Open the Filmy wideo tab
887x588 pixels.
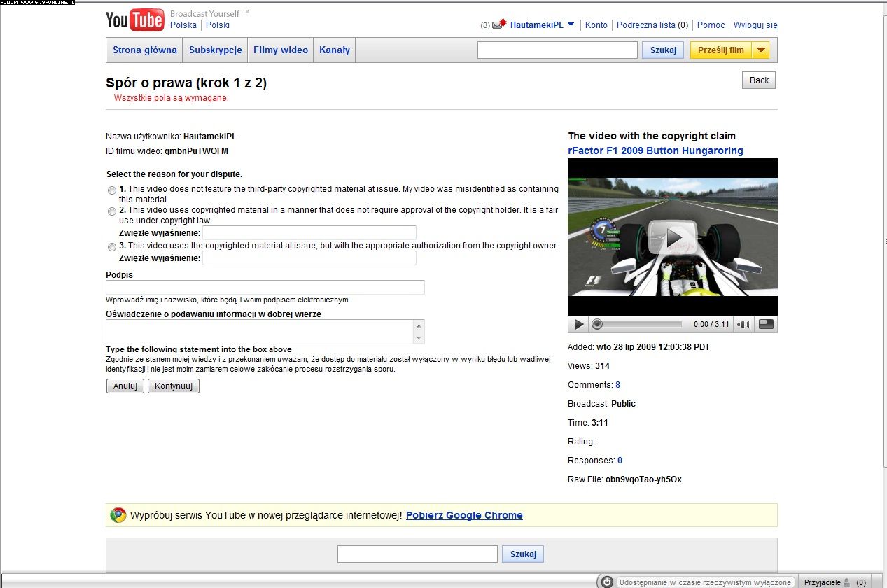pyautogui.click(x=281, y=50)
